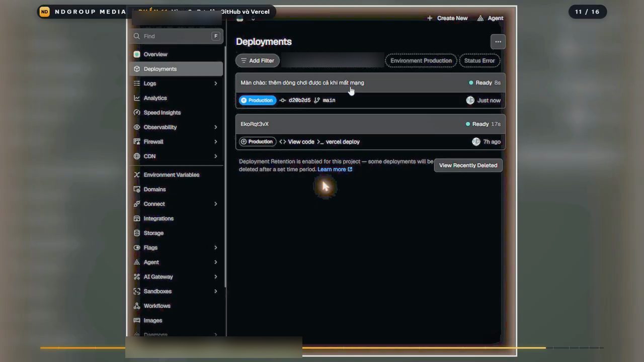Open the Images icon in sidebar

(137, 321)
